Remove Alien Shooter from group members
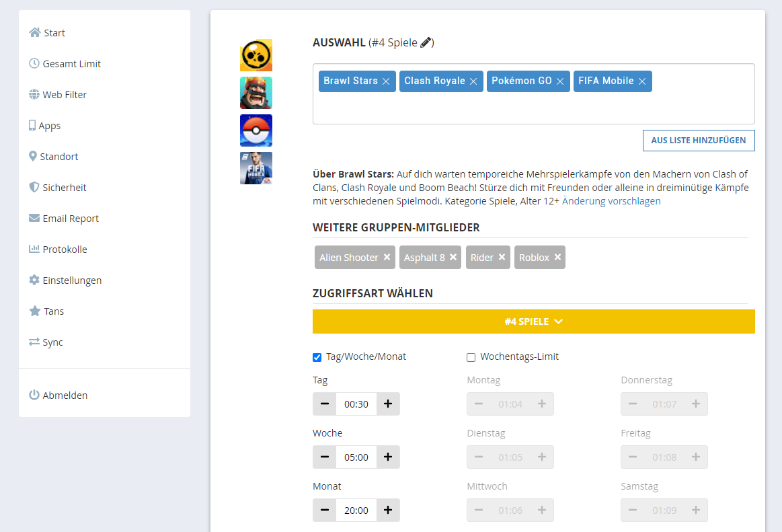 [387, 257]
